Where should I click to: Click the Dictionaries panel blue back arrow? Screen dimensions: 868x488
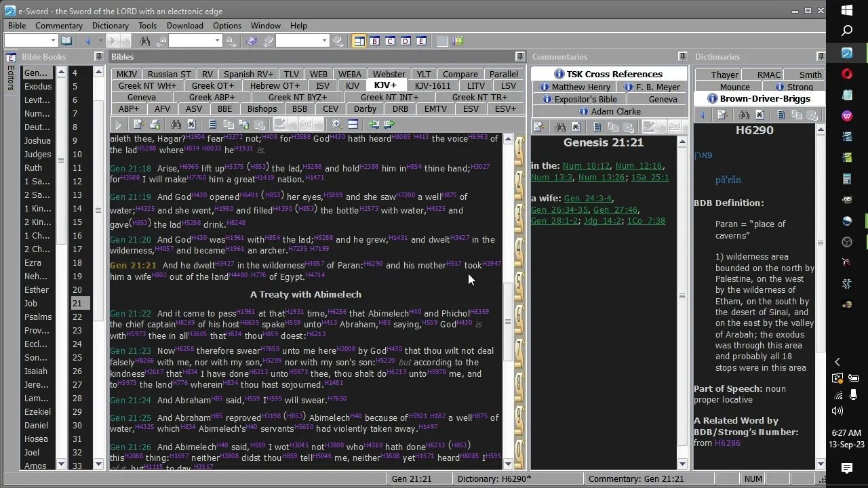(x=702, y=115)
